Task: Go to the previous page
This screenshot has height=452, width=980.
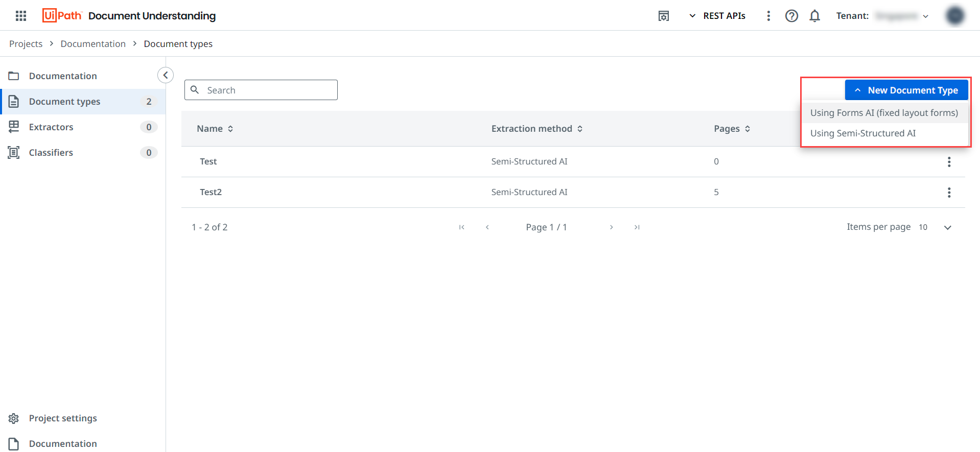Action: click(x=487, y=227)
